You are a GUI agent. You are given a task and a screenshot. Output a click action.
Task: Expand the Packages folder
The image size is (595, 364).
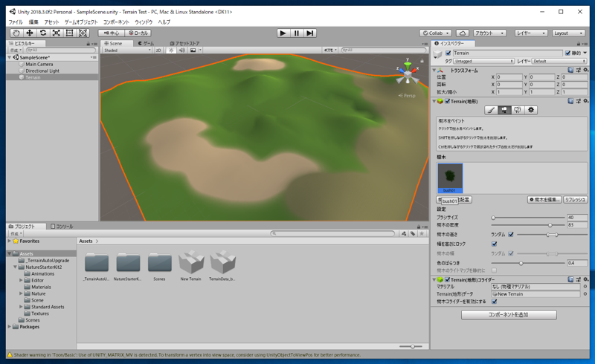[9, 326]
